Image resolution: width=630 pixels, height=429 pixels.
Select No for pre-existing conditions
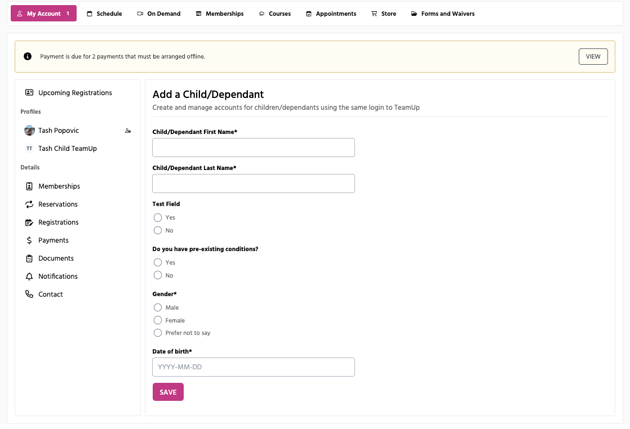point(158,275)
